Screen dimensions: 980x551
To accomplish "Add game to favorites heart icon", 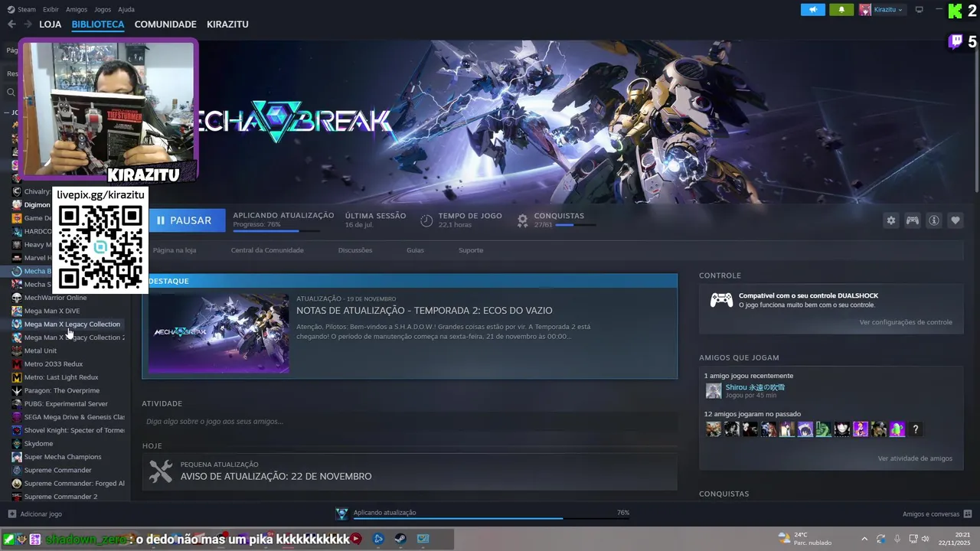I will pos(955,220).
